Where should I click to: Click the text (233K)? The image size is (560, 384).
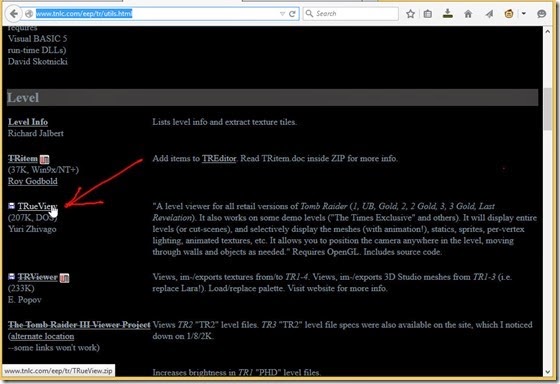(x=21, y=288)
